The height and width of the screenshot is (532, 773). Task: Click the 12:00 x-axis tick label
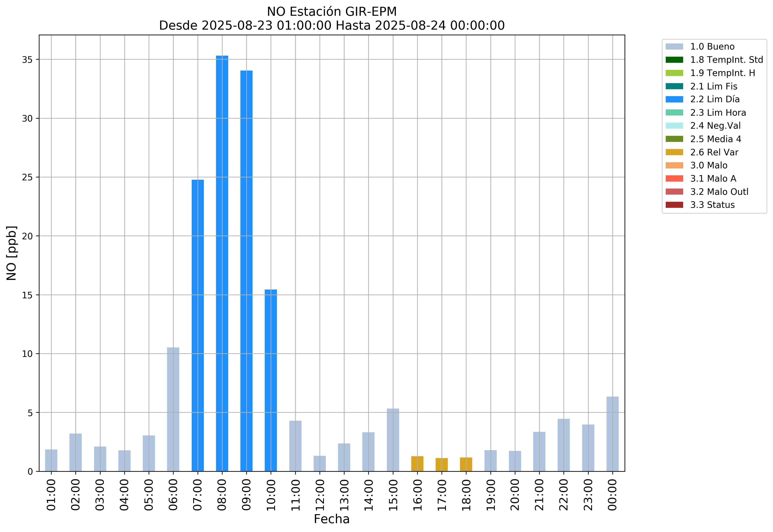point(320,495)
